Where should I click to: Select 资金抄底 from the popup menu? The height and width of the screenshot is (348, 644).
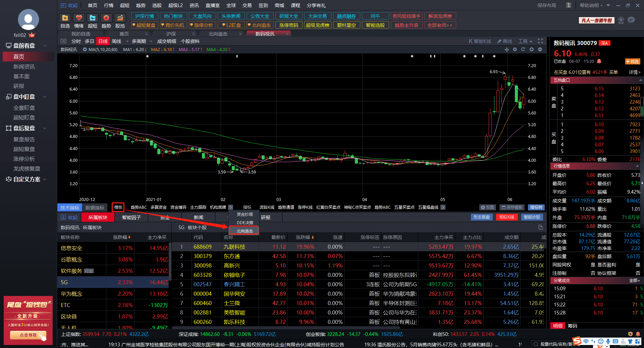pyautogui.click(x=245, y=214)
